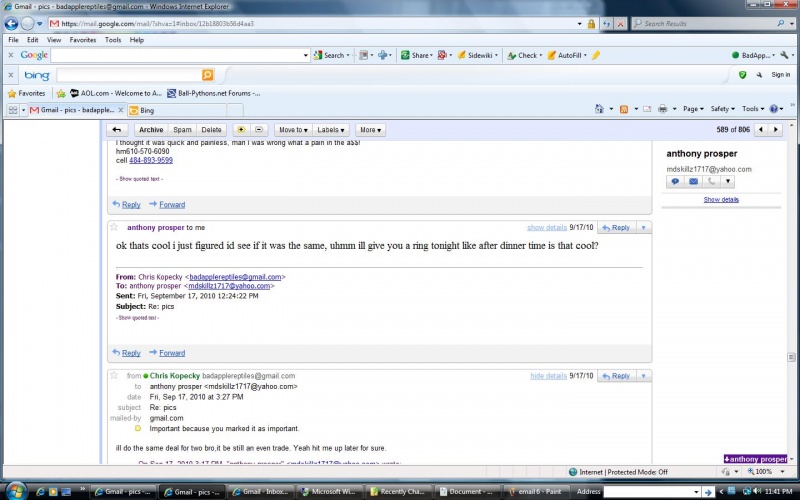The height and width of the screenshot is (500, 800).
Task: Click the Delete button
Action: 211,130
